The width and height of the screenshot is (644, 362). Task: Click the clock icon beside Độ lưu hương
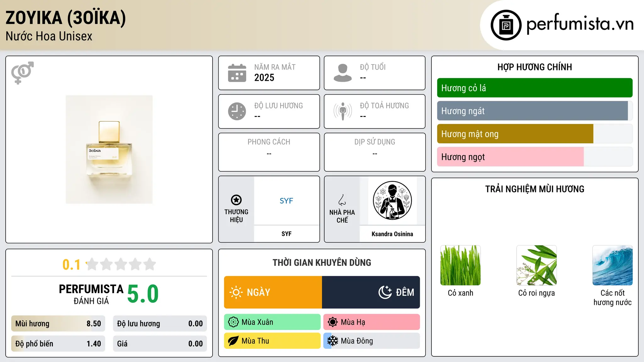tap(237, 111)
